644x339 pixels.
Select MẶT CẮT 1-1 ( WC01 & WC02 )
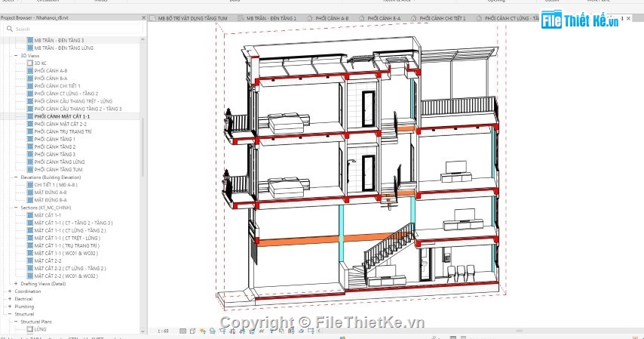66,254
